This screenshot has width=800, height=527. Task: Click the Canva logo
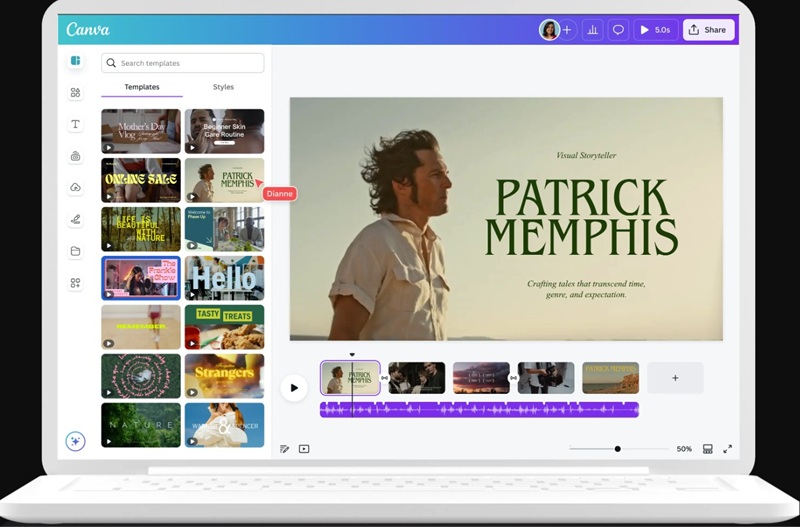(x=88, y=29)
